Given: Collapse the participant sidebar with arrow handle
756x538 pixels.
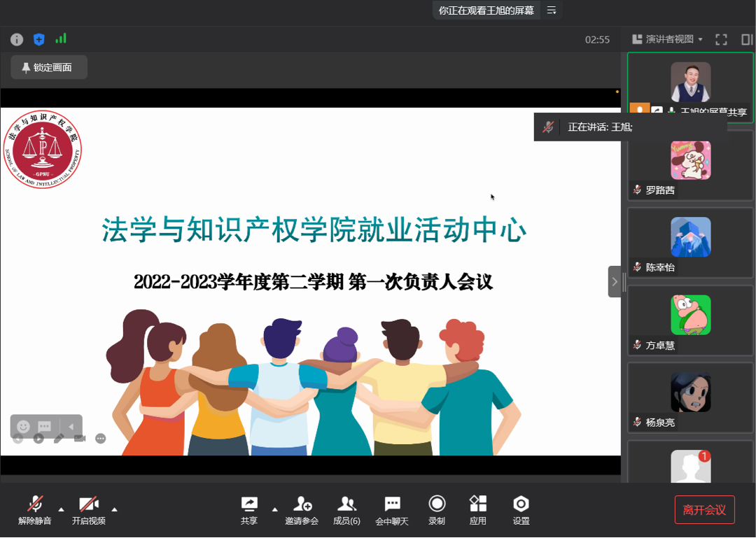Looking at the screenshot, I should pyautogui.click(x=614, y=281).
